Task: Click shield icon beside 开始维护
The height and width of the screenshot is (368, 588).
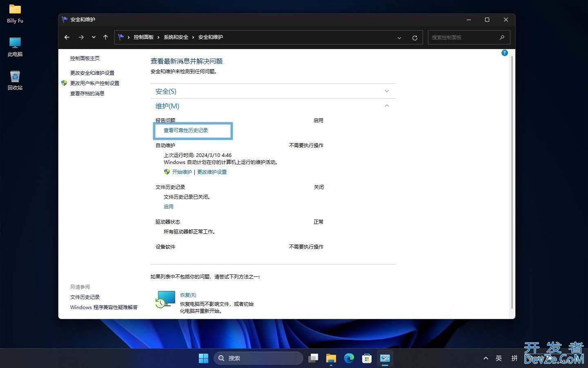Action: click(167, 172)
